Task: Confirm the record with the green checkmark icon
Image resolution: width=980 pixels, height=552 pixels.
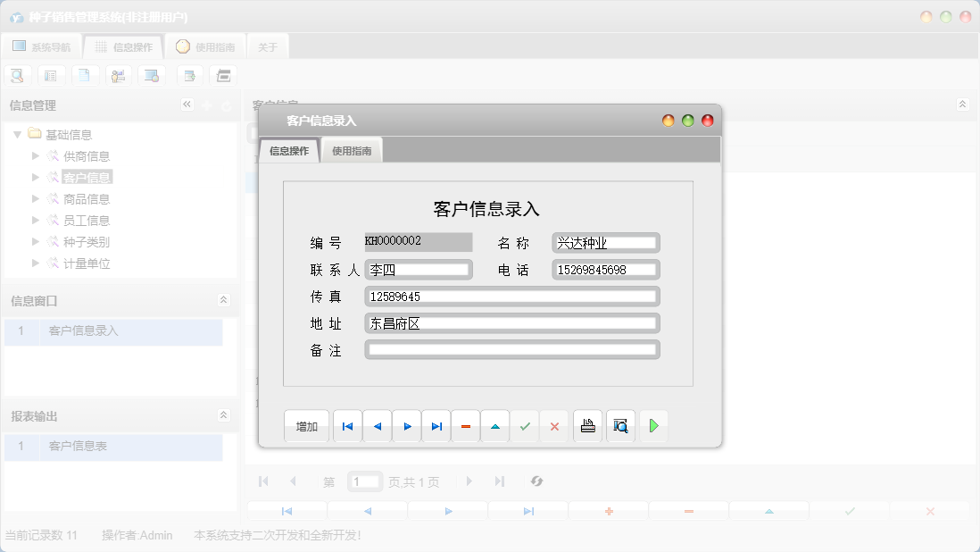Action: [525, 426]
